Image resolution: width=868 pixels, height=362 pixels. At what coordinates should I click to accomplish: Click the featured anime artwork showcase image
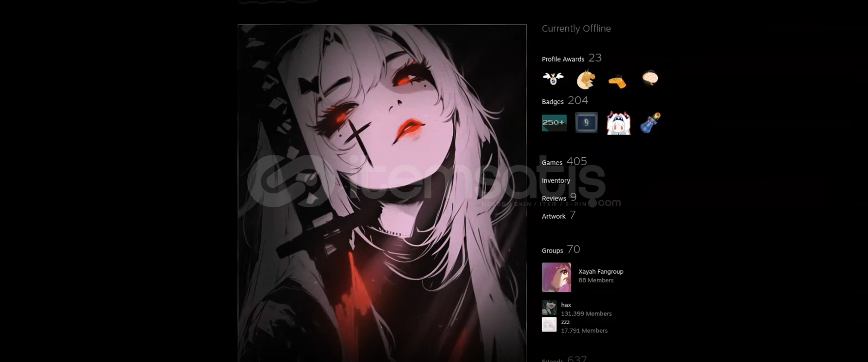coord(382,193)
